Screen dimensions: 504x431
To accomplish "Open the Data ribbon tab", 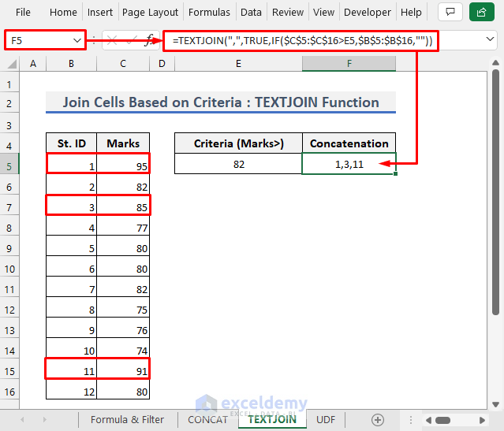I will [251, 12].
